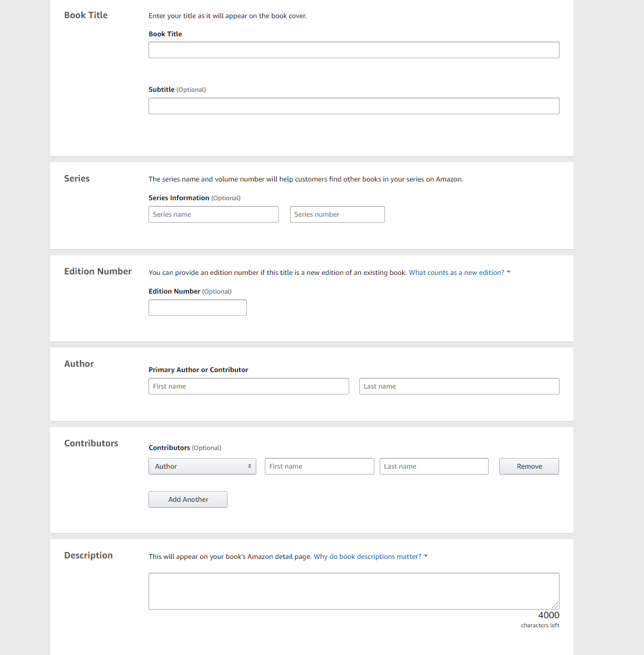Screen dimensions: 644x655
Task: Click the primary author Last name field
Action: 459,386
